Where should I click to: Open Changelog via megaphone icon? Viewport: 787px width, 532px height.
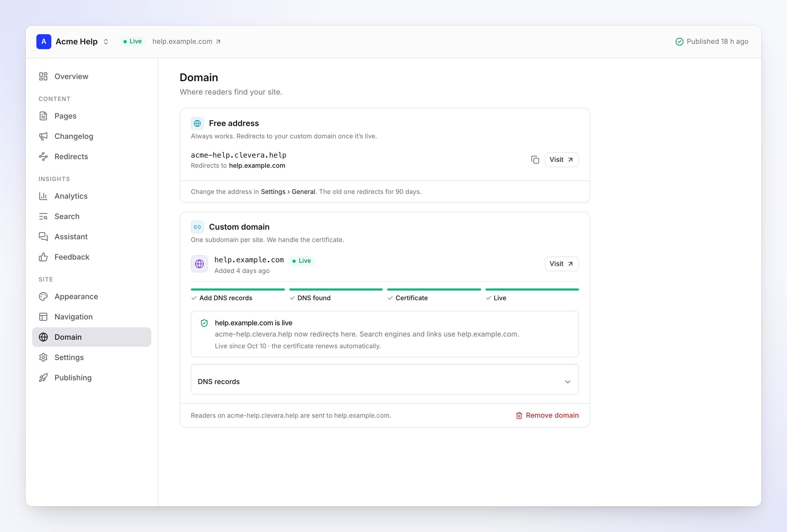43,136
